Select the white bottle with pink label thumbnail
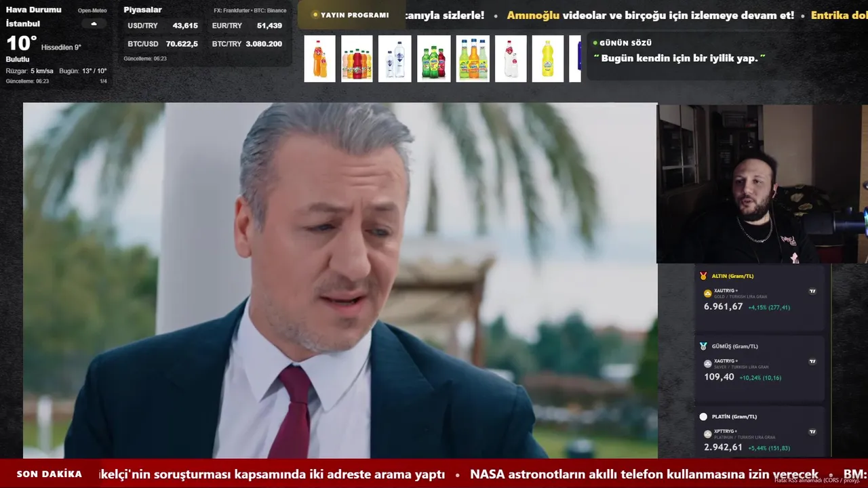Image resolution: width=868 pixels, height=488 pixels. 511,59
